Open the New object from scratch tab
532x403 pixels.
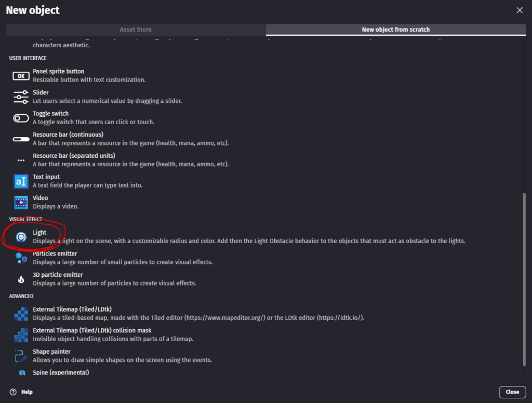coord(395,30)
